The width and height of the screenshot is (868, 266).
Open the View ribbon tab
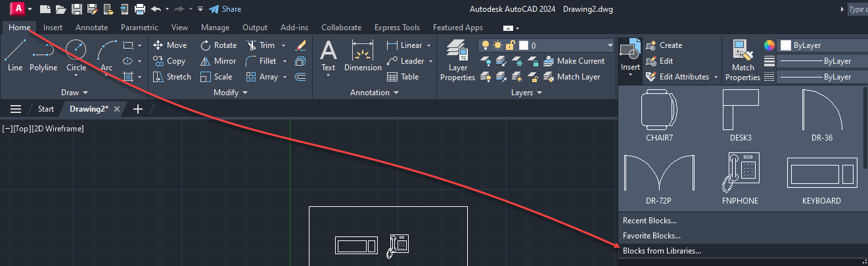[179, 28]
